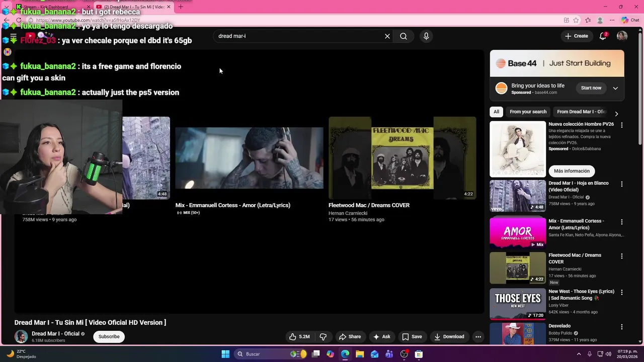644x362 pixels.
Task: Open Dread Mar I - Oficial channel avatar
Action: 21,336
